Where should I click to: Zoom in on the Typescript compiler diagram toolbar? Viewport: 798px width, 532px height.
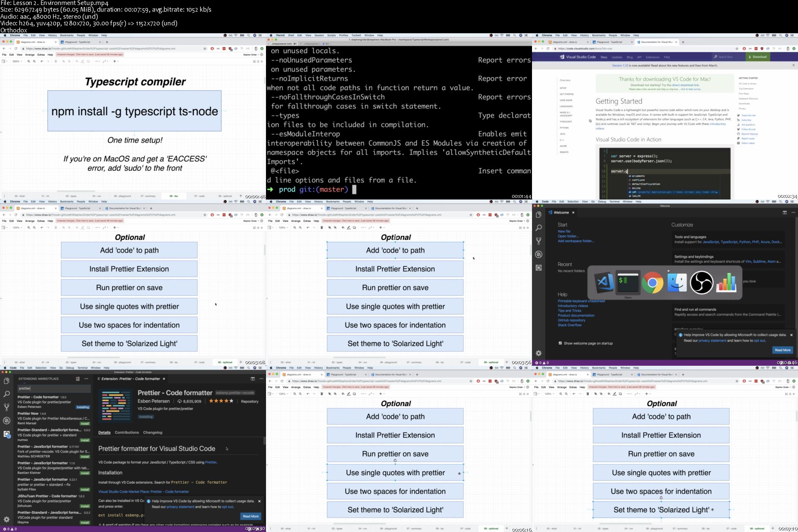coord(29,61)
